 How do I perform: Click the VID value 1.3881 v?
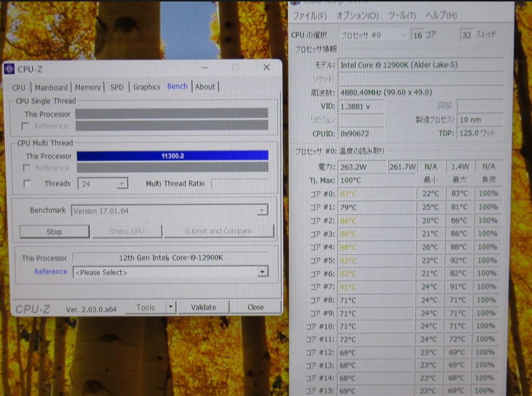click(x=361, y=107)
